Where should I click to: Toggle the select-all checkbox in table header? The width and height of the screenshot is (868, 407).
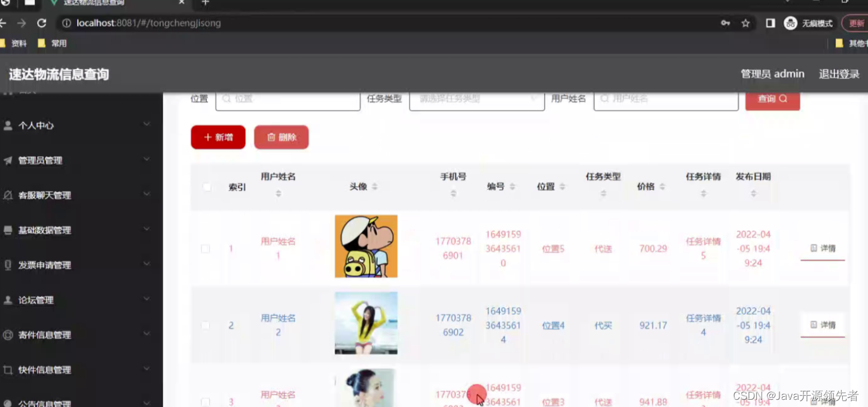tap(207, 187)
